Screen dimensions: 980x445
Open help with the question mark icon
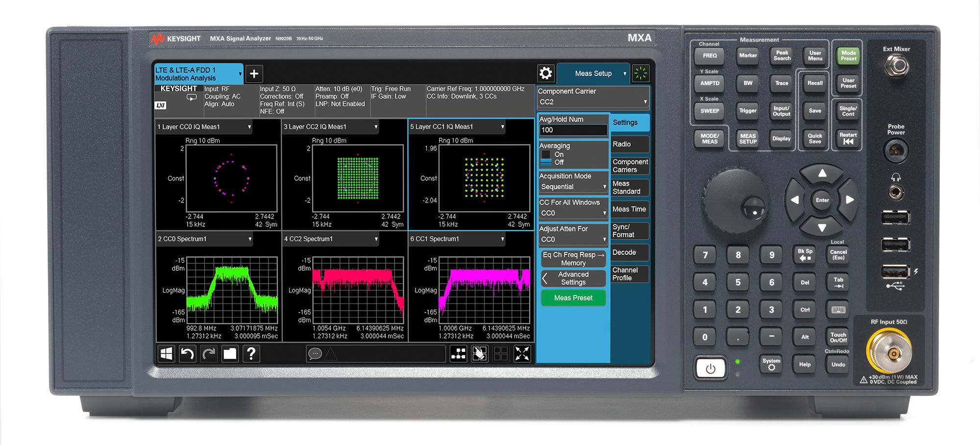[x=251, y=353]
